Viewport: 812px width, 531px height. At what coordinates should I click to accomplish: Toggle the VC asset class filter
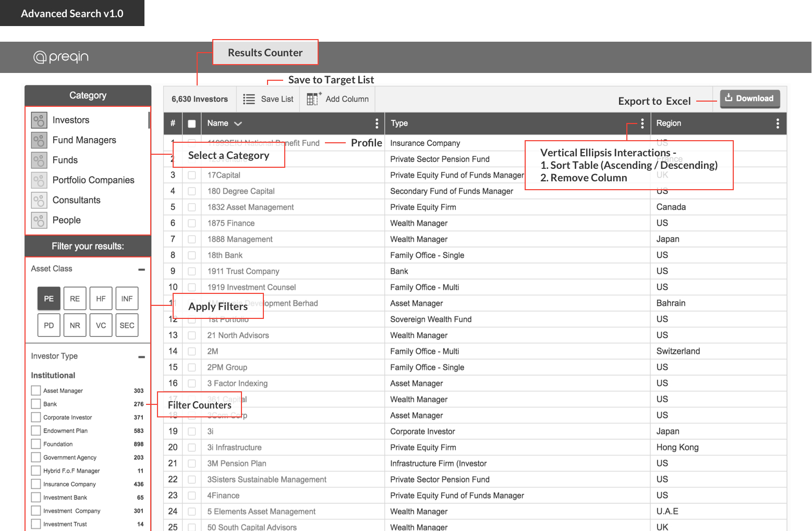(x=101, y=325)
